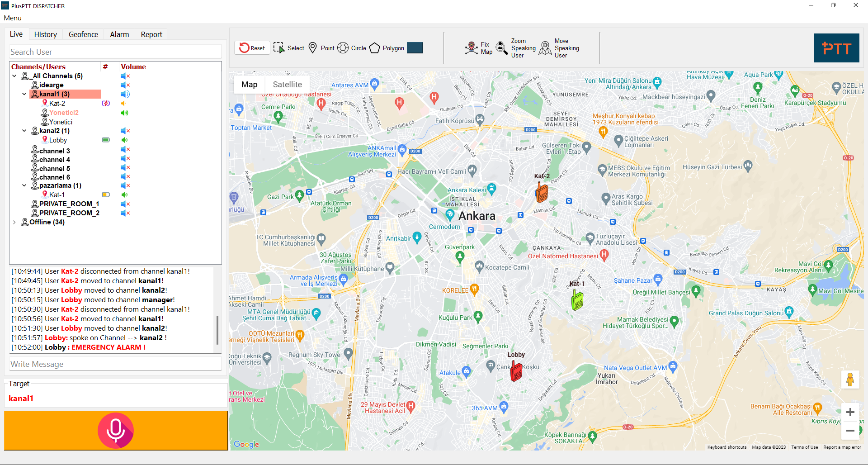The width and height of the screenshot is (868, 465).
Task: Unmute the kanal2 channel volume
Action: [x=125, y=131]
